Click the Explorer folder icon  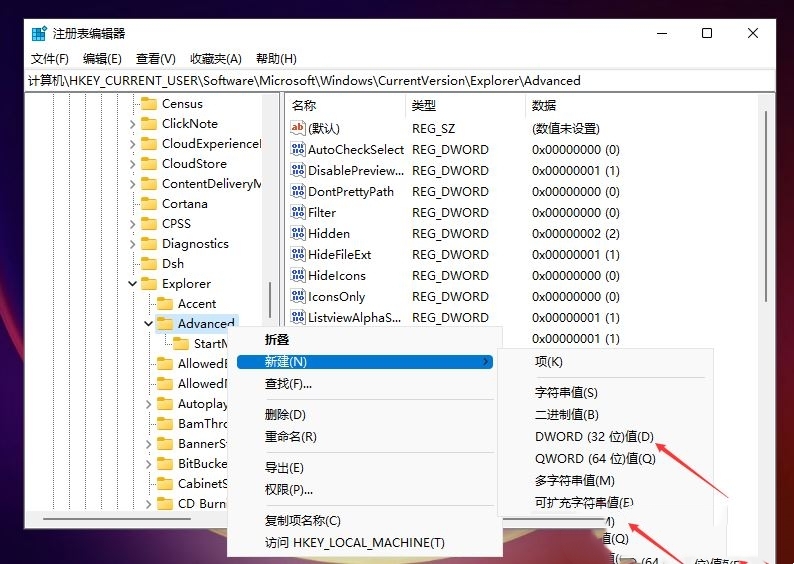point(149,284)
